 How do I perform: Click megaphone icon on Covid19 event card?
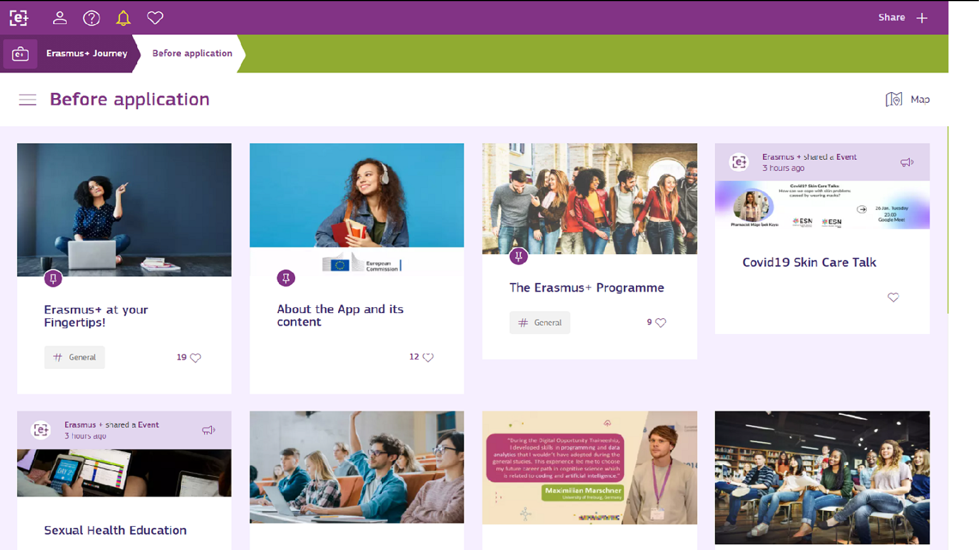907,162
